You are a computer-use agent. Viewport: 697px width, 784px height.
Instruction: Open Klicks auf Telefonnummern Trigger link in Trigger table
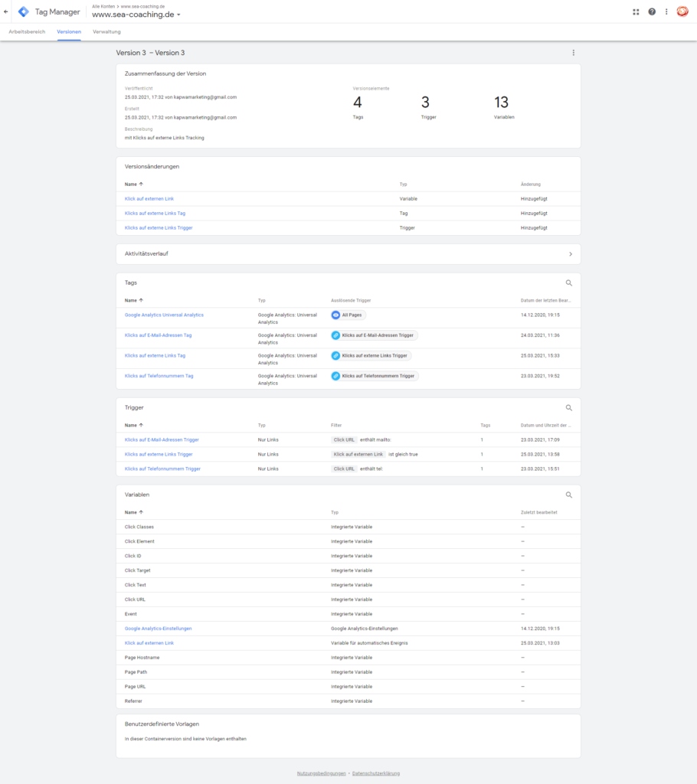[x=162, y=469]
